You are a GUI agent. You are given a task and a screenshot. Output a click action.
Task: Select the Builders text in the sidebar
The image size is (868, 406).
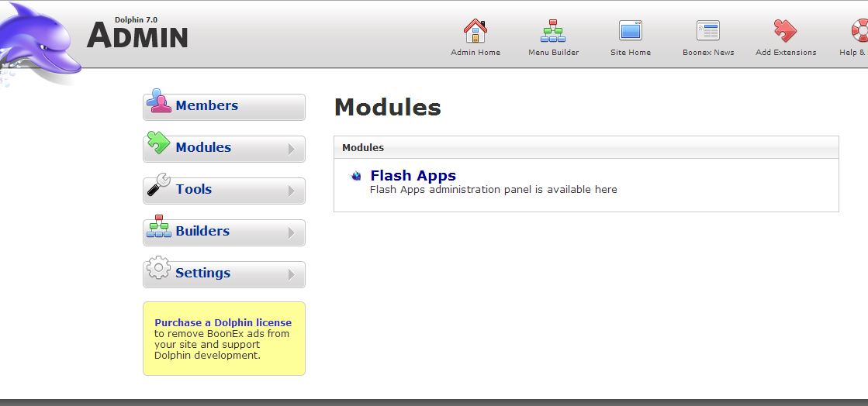click(202, 232)
